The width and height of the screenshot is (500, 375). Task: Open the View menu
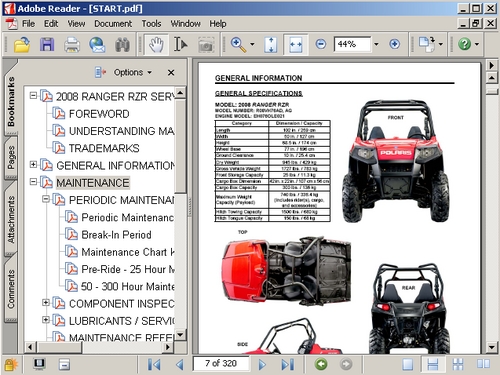[76, 24]
